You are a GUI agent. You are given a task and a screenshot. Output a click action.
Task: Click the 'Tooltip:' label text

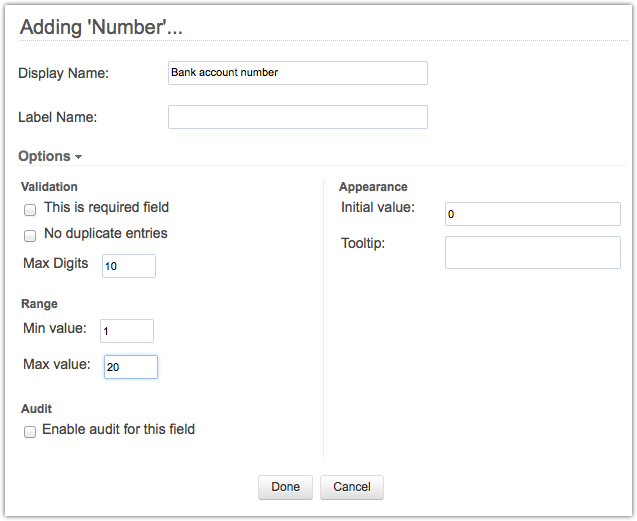click(x=364, y=243)
